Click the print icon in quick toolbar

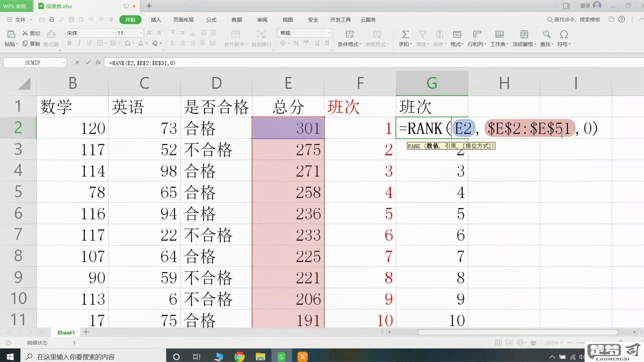(71, 20)
